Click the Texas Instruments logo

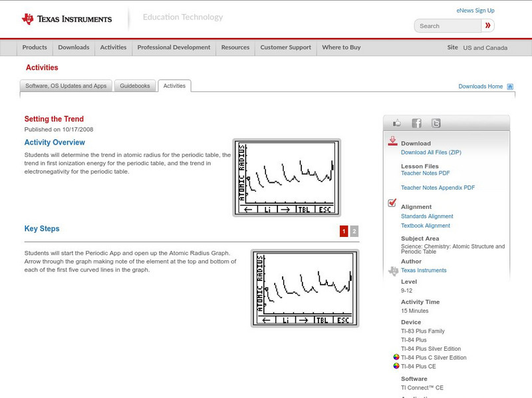pyautogui.click(x=66, y=19)
